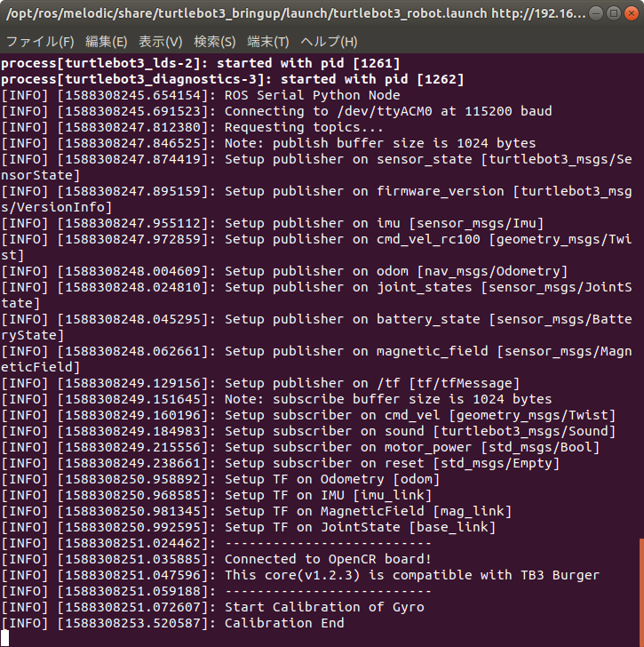This screenshot has width=644, height=647.
Task: Click 'Setup publisher on imu' line
Action: 273,223
